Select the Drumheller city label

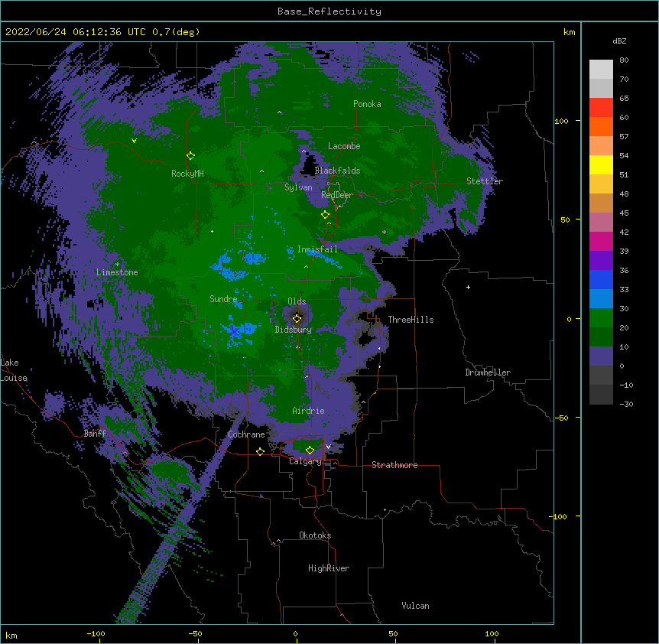coord(488,372)
